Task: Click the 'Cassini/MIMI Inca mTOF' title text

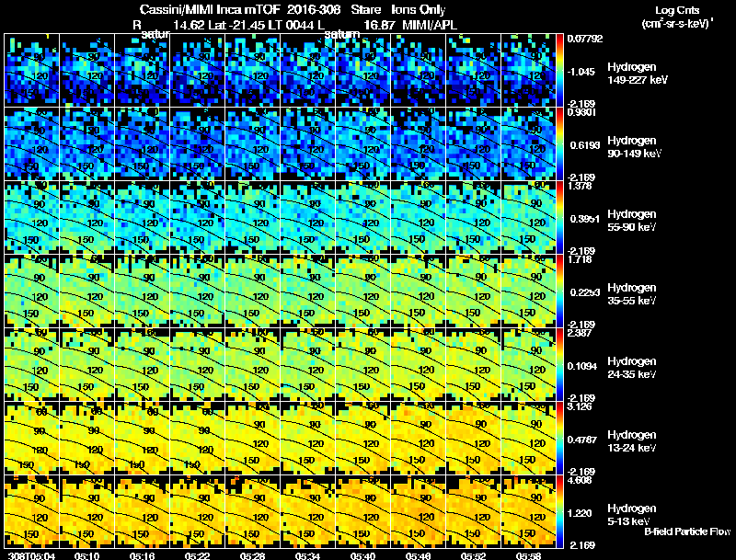Action: pyautogui.click(x=210, y=9)
